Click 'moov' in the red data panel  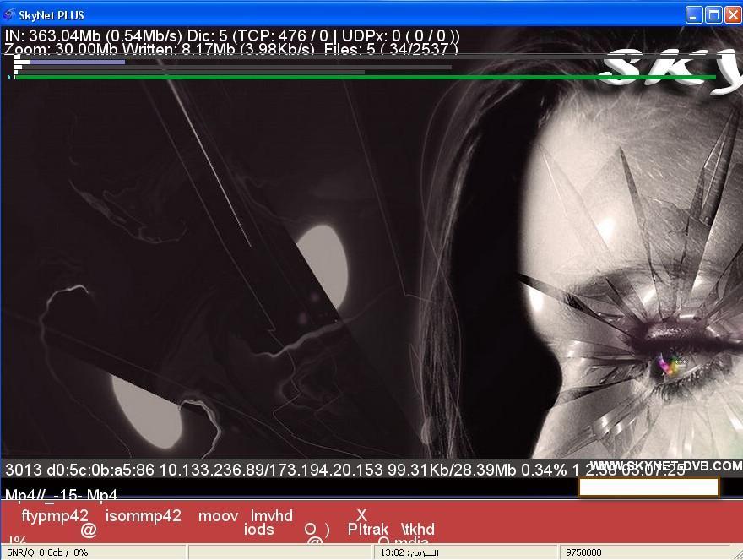(x=218, y=515)
